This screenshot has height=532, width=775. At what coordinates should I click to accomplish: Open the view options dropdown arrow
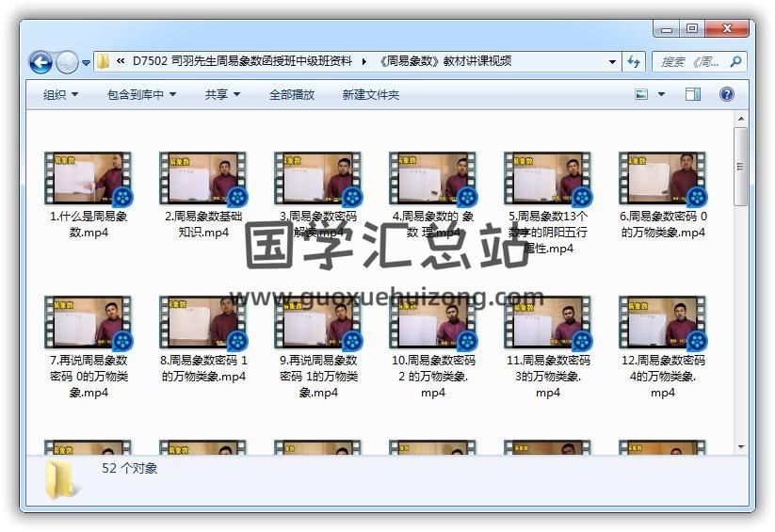pyautogui.click(x=661, y=94)
